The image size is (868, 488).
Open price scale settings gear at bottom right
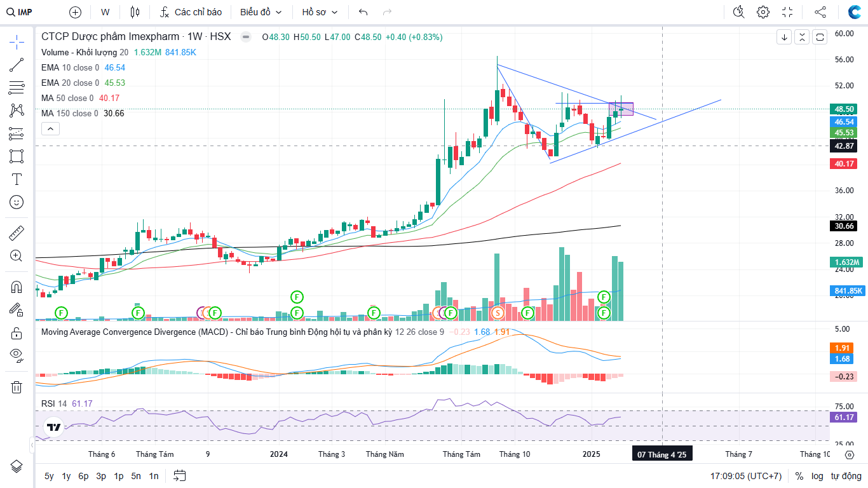[x=850, y=454]
